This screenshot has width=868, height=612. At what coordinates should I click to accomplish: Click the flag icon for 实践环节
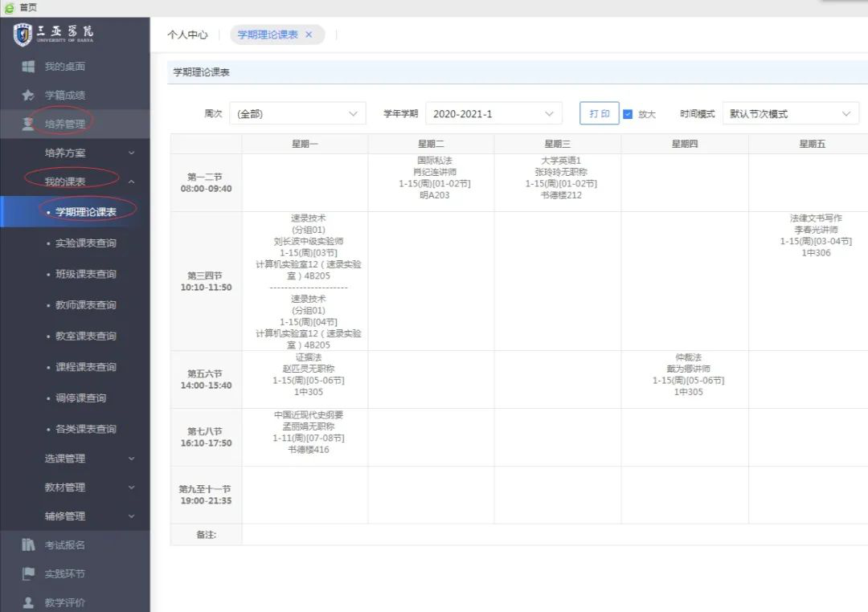pos(28,573)
